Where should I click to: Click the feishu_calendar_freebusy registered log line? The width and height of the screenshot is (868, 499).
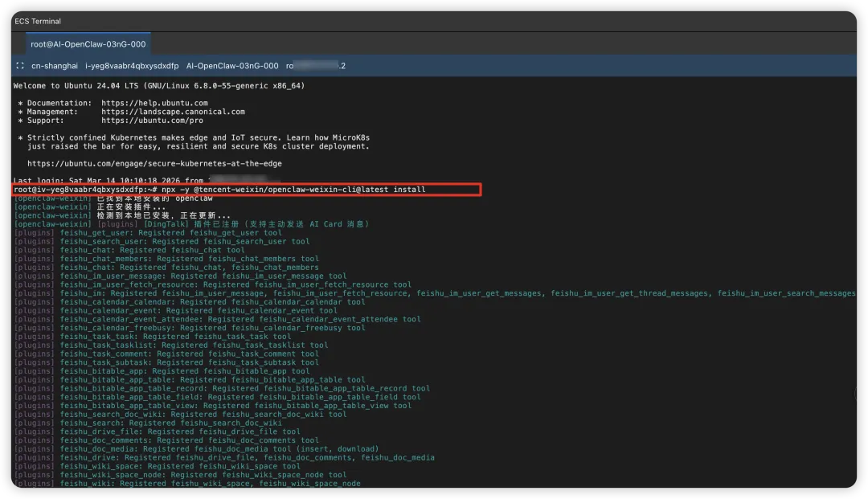click(x=190, y=328)
